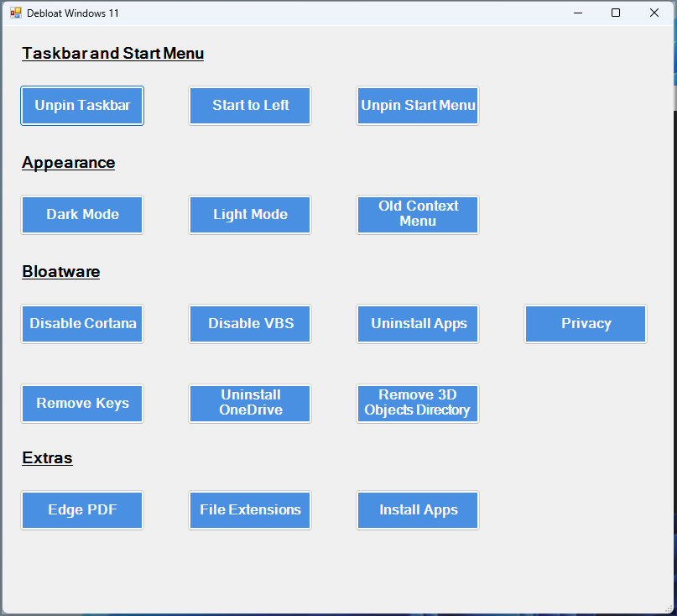Click Unpin Start Menu

[417, 106]
